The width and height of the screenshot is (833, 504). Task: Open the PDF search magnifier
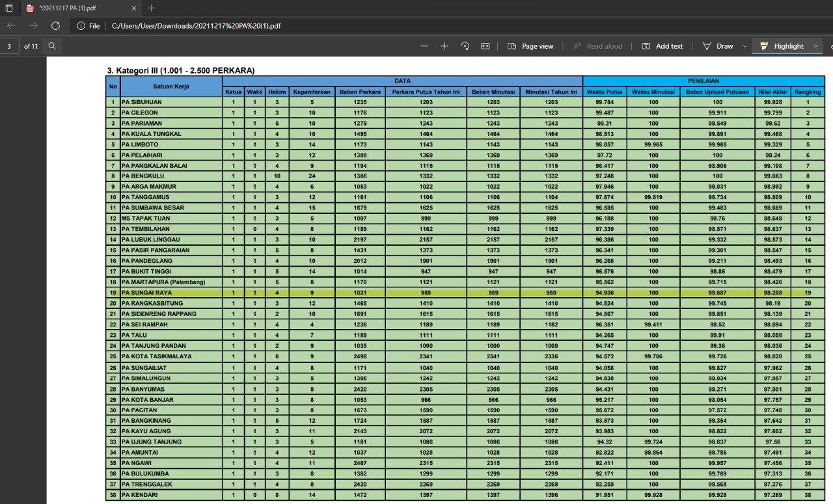pos(52,46)
